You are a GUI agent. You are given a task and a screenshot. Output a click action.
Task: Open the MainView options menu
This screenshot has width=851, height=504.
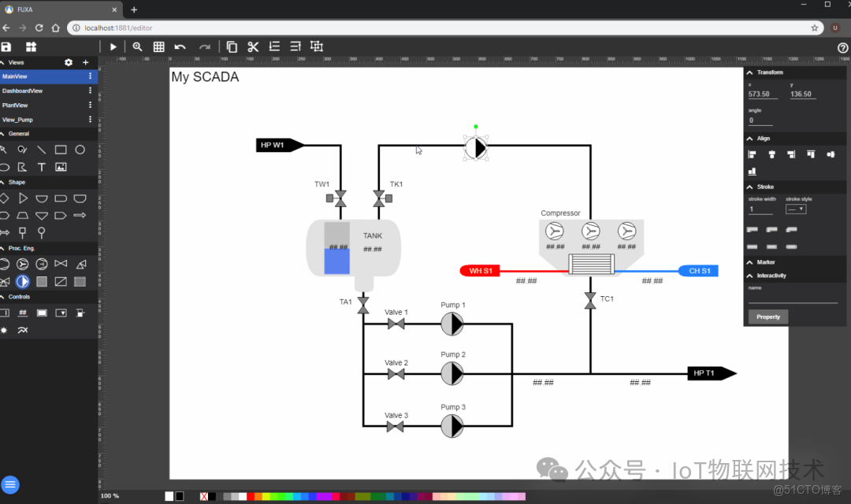click(90, 76)
